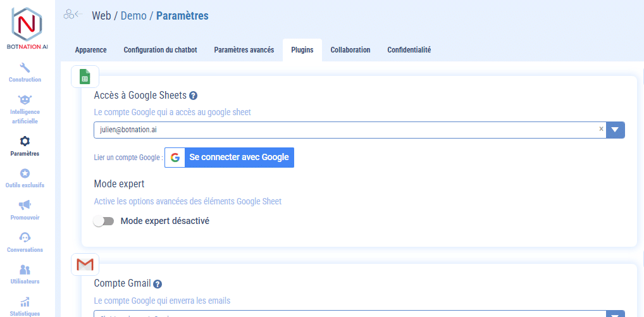Open Conversations headset icon
Screen dimensions: 644x317
(x=25, y=237)
